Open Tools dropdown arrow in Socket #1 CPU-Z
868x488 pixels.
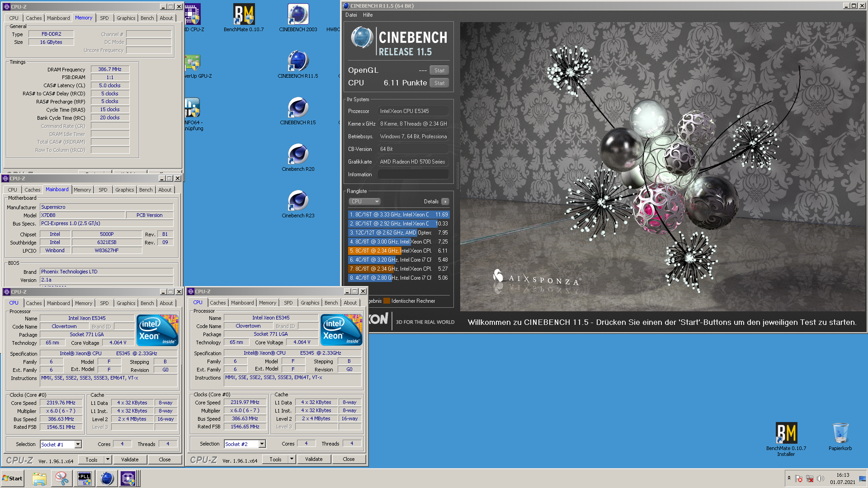click(x=108, y=460)
